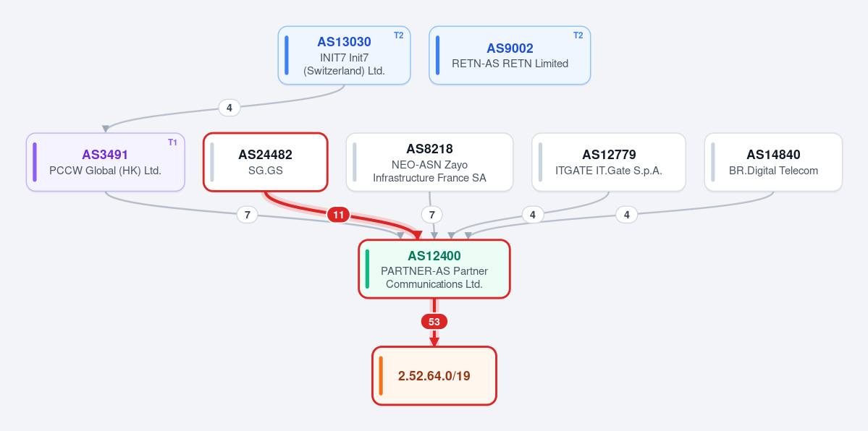Click the 7 badge under AS8218

coord(431,215)
